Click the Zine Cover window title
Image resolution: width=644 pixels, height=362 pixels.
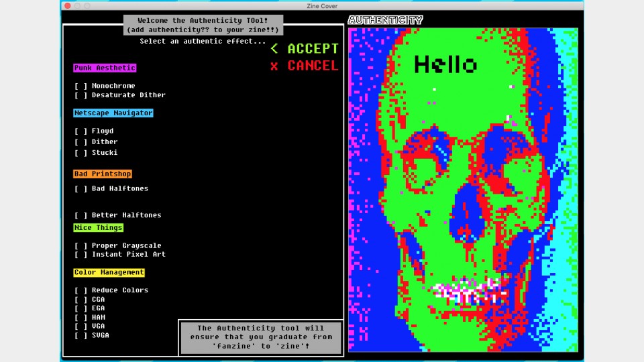coord(322,6)
